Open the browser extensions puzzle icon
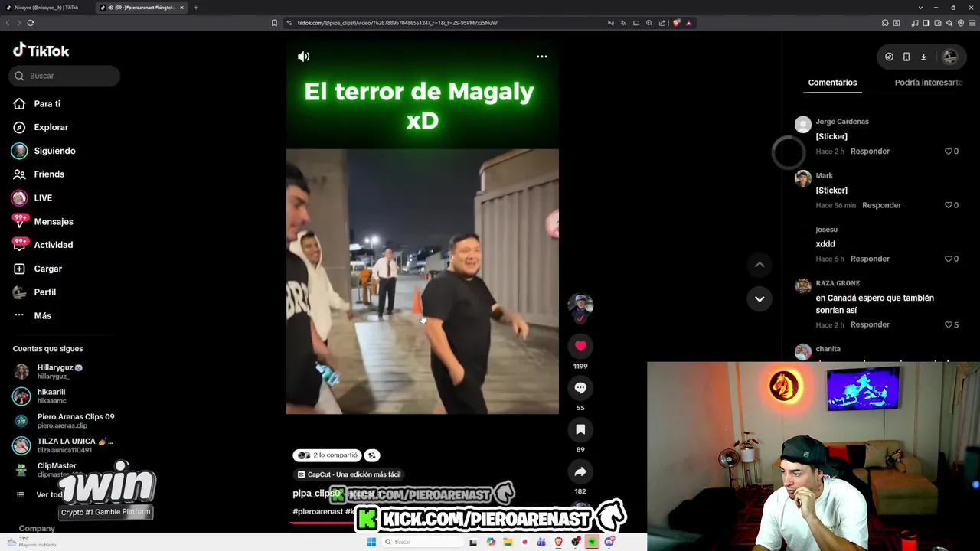The height and width of the screenshot is (551, 980). coord(885,23)
